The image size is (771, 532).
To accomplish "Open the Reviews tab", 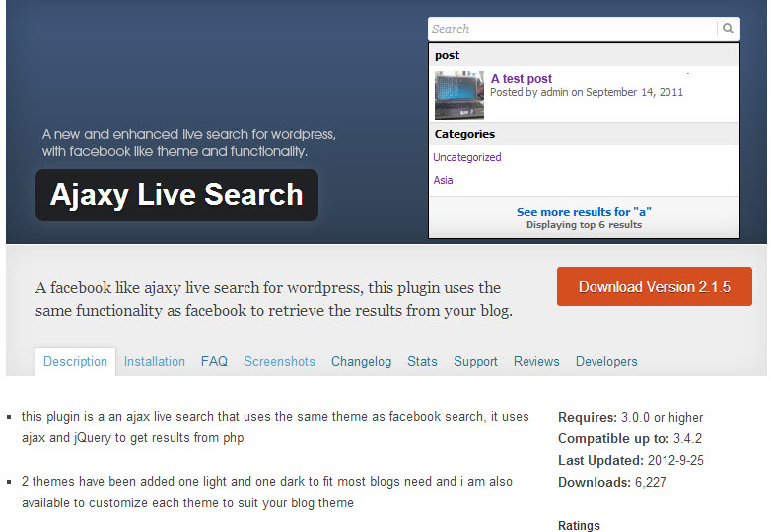I will coord(536,361).
